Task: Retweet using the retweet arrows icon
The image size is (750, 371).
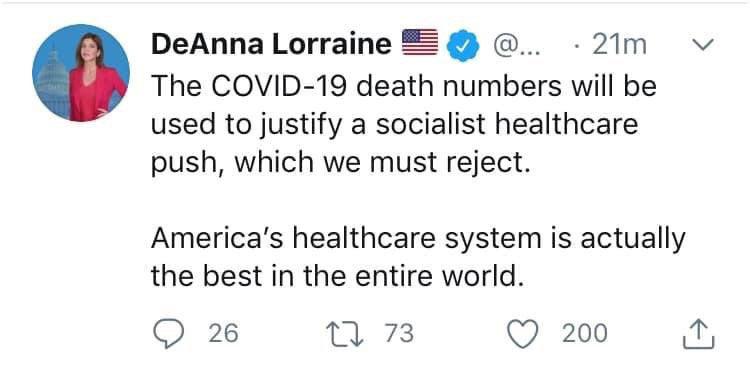Action: coord(345,334)
